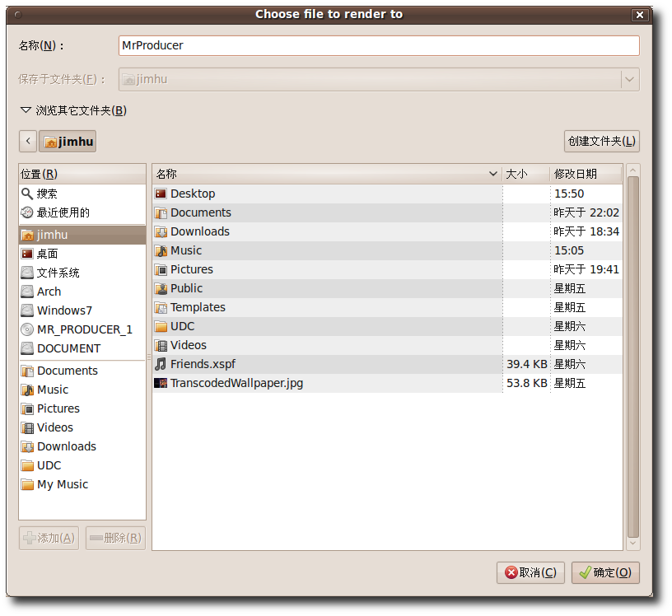
Task: Click the Documents folder icon in file list
Action: click(161, 212)
